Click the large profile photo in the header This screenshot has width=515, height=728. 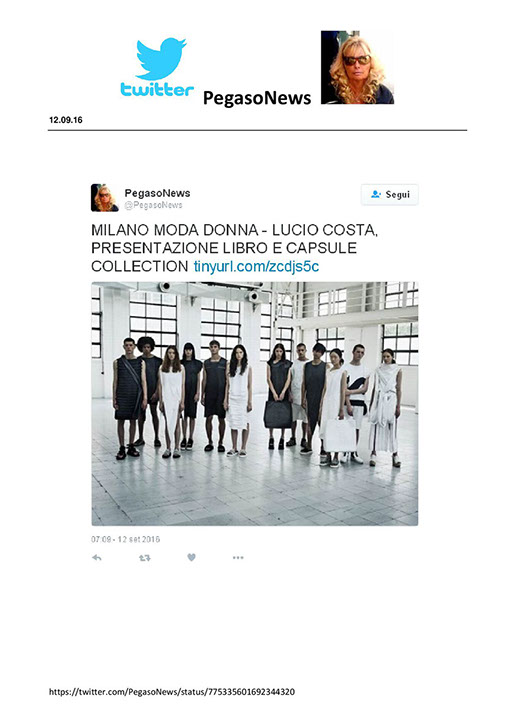coord(357,67)
